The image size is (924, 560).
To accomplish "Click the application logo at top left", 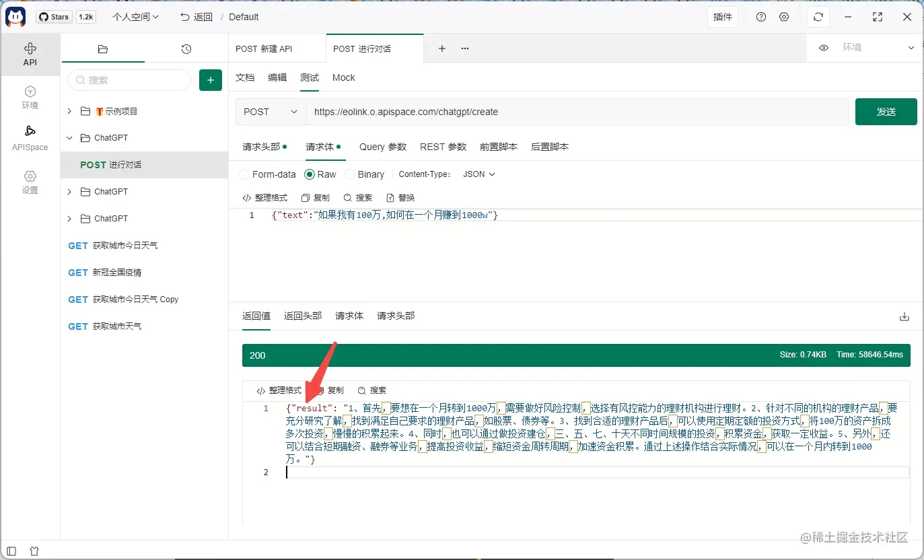I will coord(16,17).
